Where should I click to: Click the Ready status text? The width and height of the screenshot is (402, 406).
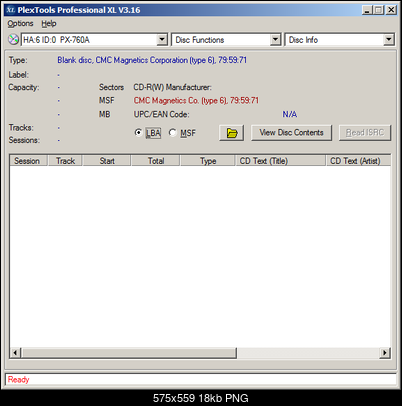[x=18, y=379]
